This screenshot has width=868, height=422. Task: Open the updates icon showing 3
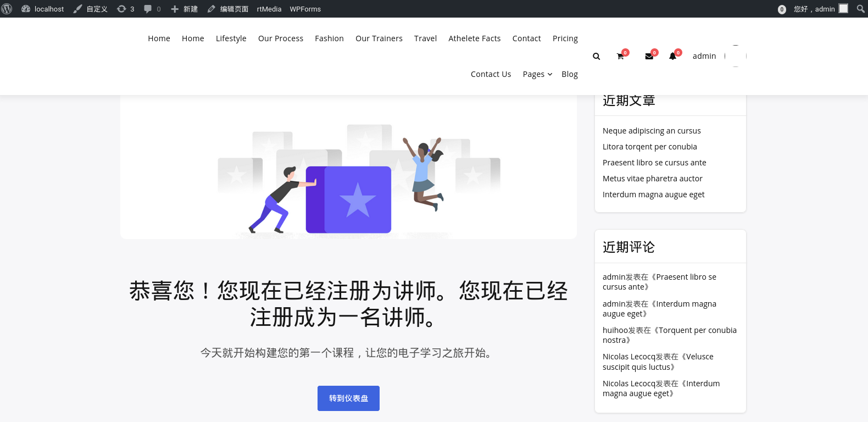pos(125,9)
